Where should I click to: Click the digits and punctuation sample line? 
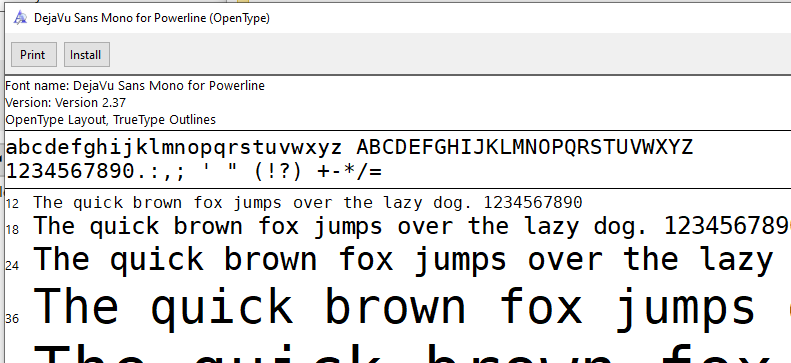[x=194, y=171]
